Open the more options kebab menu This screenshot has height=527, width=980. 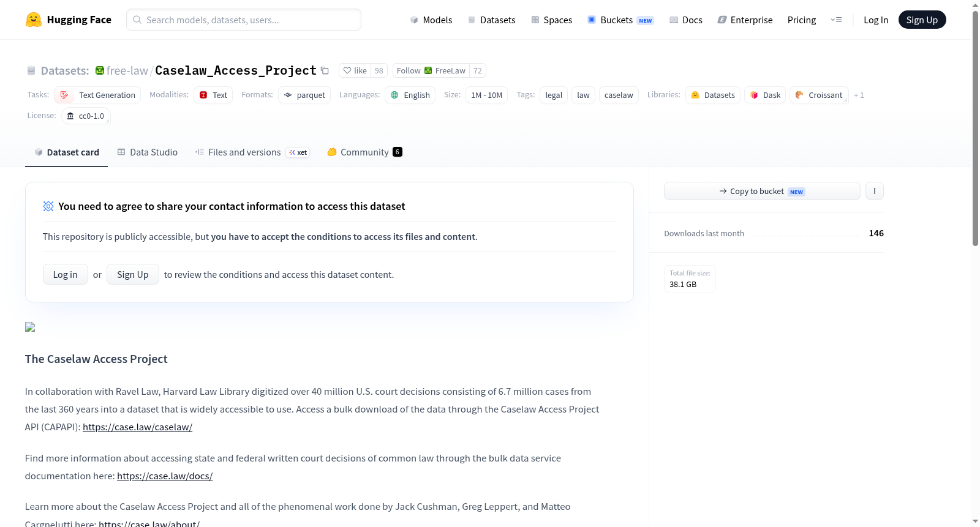874,191
